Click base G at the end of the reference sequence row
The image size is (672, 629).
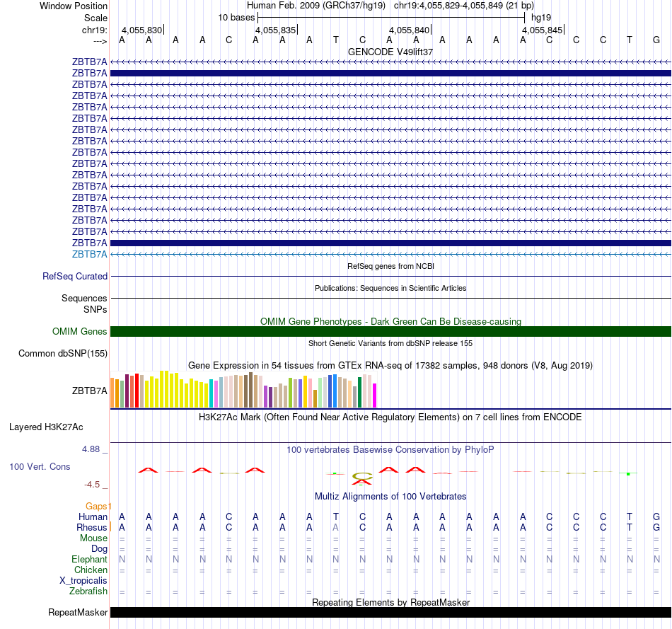656,40
